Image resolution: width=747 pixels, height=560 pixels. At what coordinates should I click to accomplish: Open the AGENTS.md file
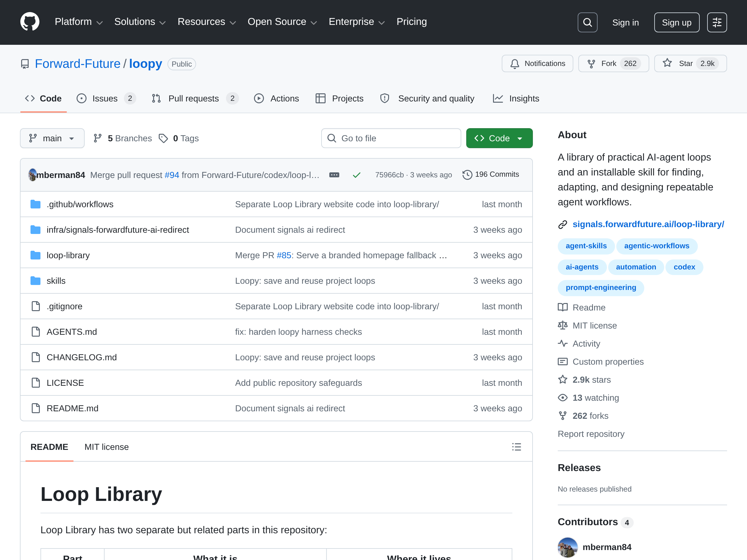pos(72,332)
